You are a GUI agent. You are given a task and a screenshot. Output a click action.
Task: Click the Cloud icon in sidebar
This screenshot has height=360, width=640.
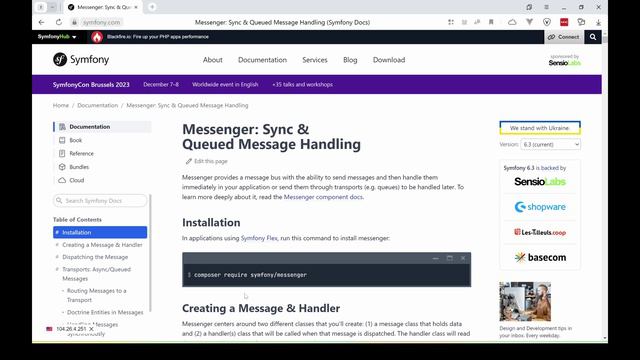[62, 180]
